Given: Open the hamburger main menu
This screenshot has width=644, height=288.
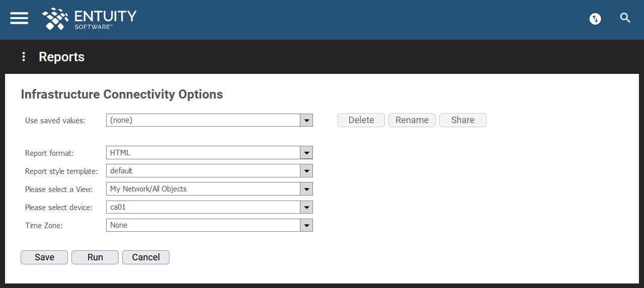Looking at the screenshot, I should point(19,18).
